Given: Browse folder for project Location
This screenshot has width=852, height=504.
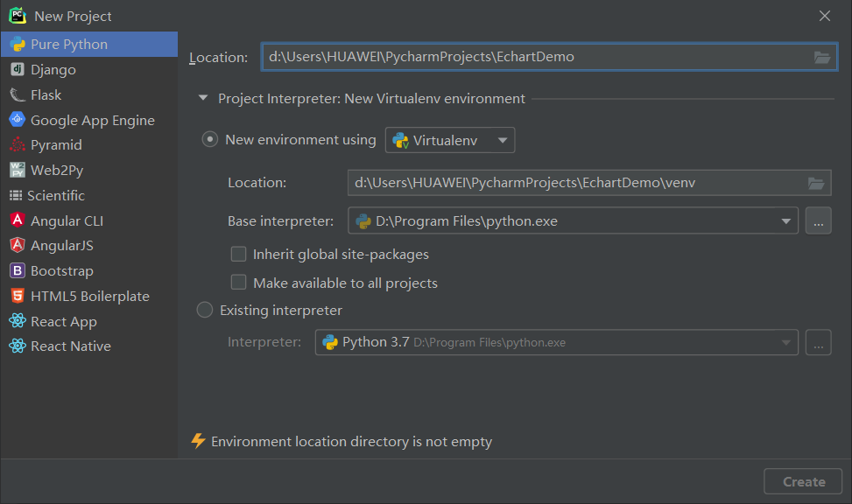Looking at the screenshot, I should tap(822, 57).
